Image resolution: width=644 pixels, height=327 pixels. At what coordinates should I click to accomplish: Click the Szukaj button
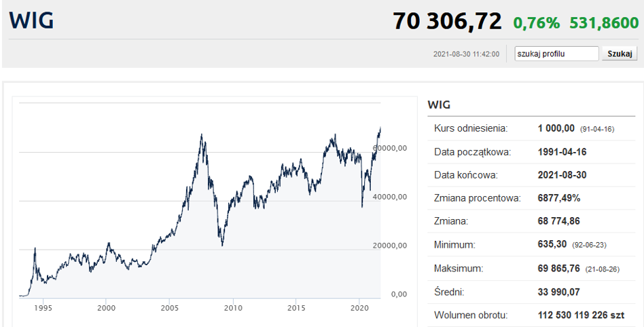pos(620,54)
